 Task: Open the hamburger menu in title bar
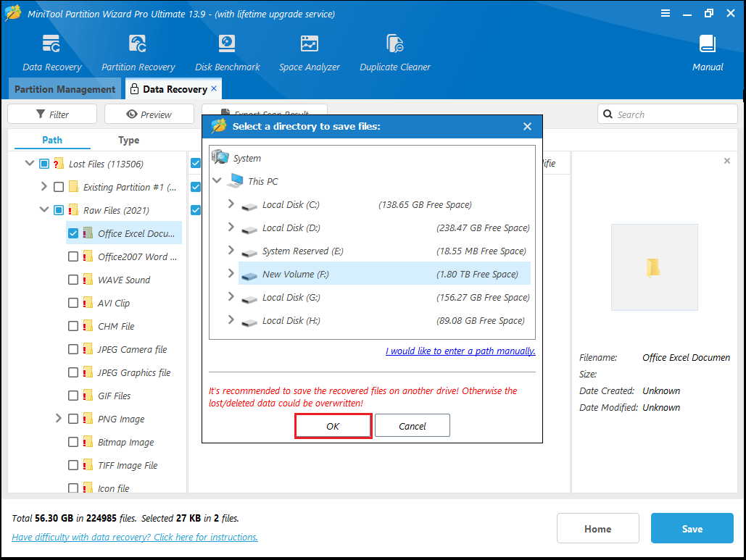click(x=666, y=13)
